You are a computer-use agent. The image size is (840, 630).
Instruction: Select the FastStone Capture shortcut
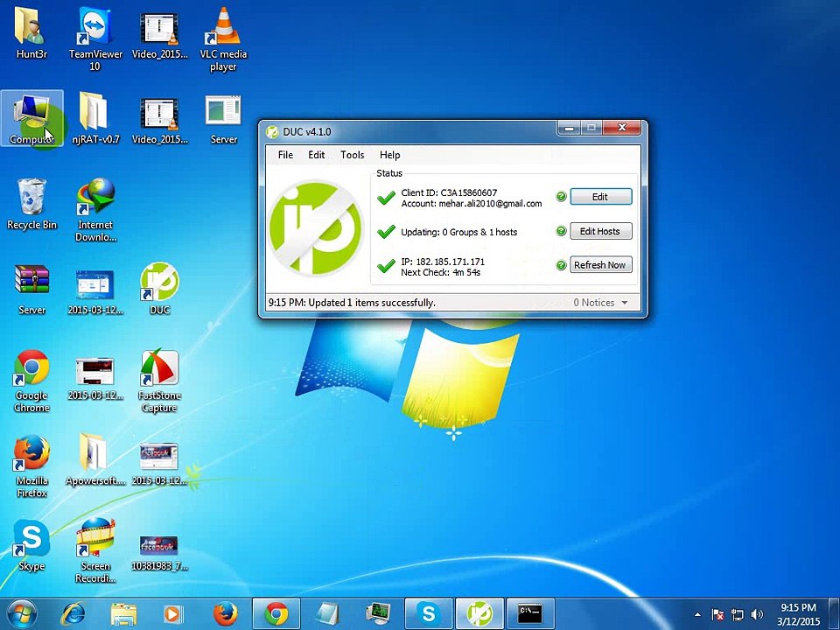[159, 381]
